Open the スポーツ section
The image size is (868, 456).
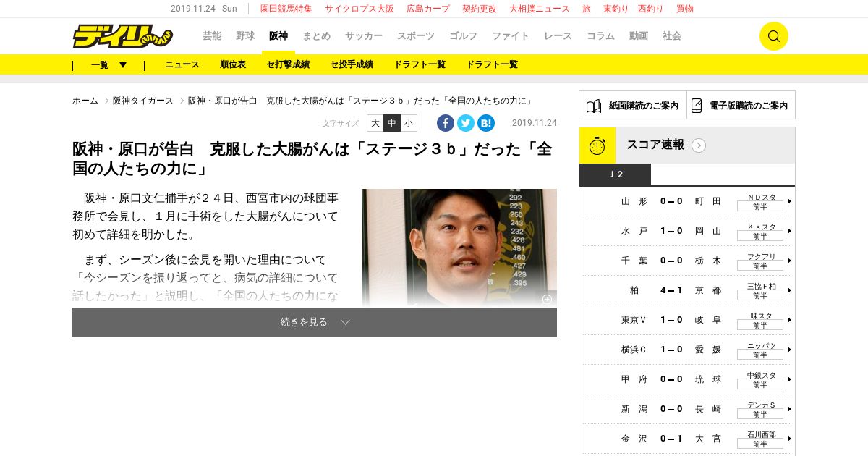[x=416, y=35]
